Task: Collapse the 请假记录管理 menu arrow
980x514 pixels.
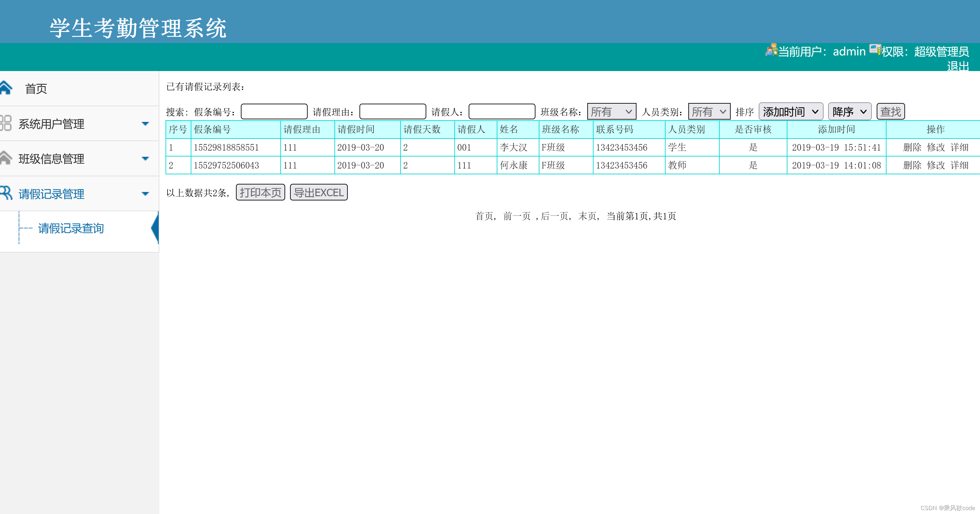Action: tap(145, 194)
